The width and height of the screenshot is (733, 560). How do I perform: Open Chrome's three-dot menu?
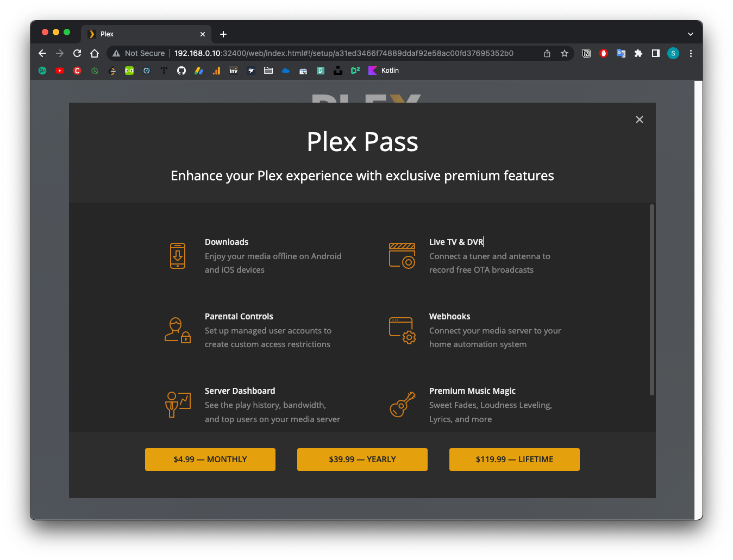point(691,53)
